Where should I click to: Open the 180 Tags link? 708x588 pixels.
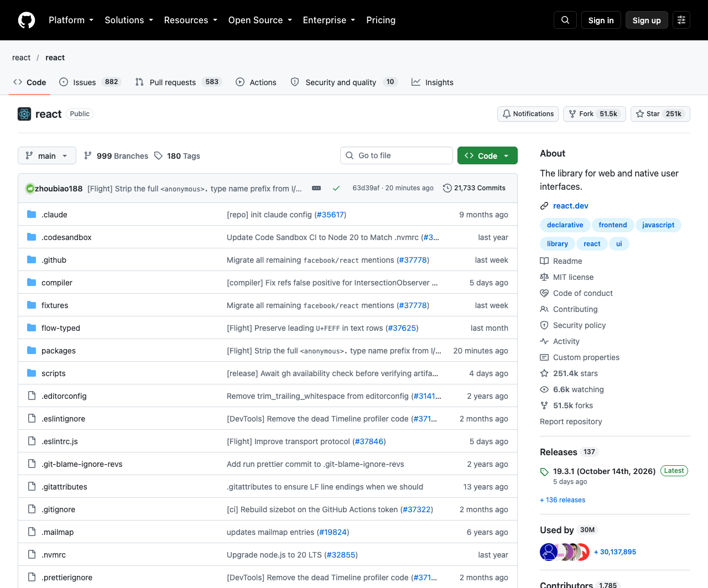pyautogui.click(x=177, y=156)
